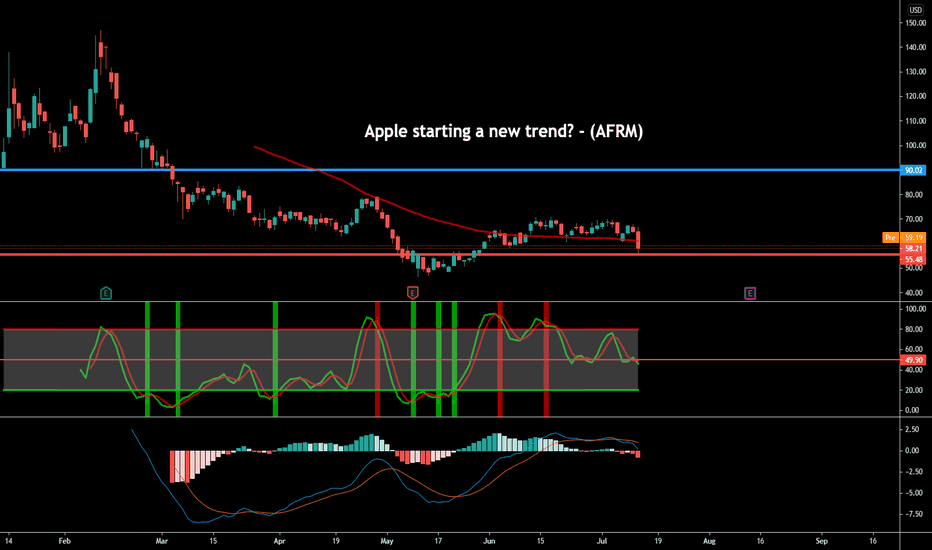932x550 pixels.
Task: Click the title 'Apple starting a new trend? - (AFRM)'
Action: [503, 131]
